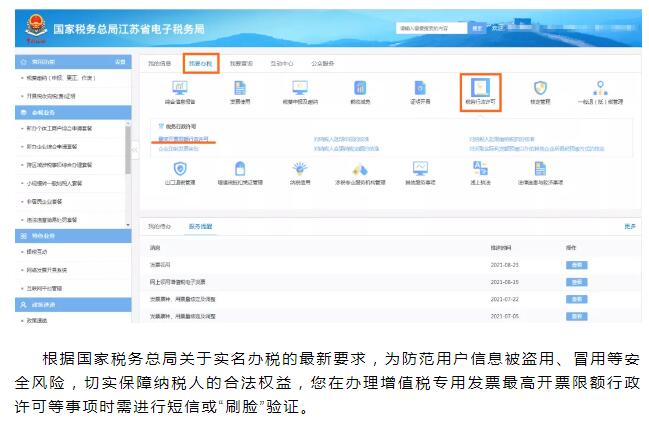Open the translate-style A icon in second row
The height and width of the screenshot is (429, 649).
tap(480, 168)
